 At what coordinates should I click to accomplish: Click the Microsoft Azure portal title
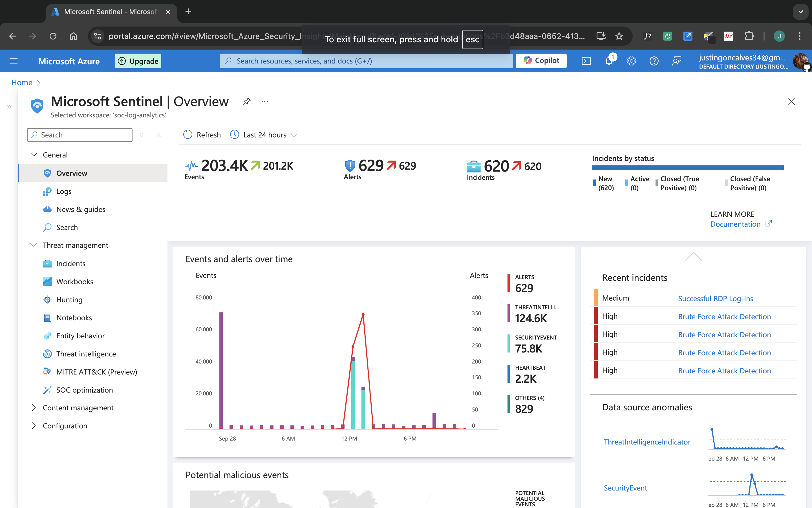pos(69,61)
